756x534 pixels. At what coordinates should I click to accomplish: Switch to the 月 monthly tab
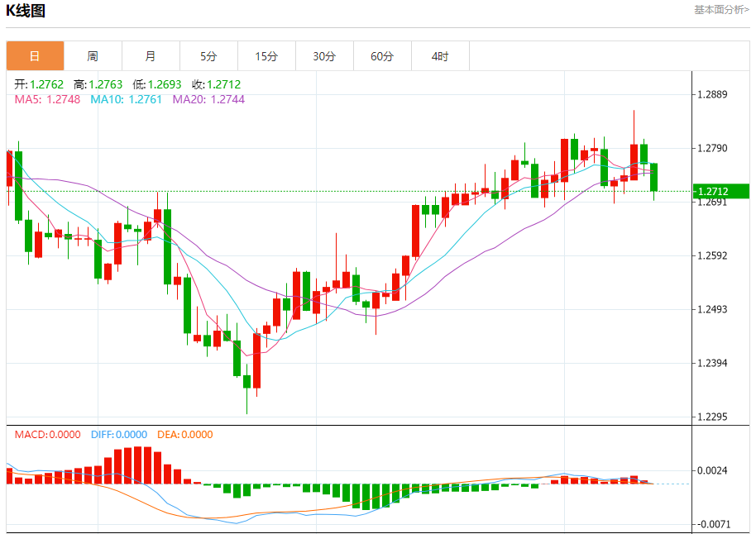[151, 56]
